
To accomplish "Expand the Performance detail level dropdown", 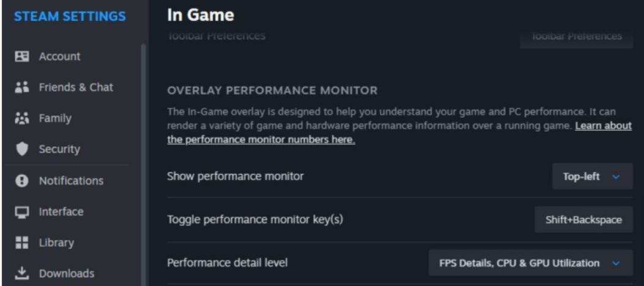I will tap(531, 263).
